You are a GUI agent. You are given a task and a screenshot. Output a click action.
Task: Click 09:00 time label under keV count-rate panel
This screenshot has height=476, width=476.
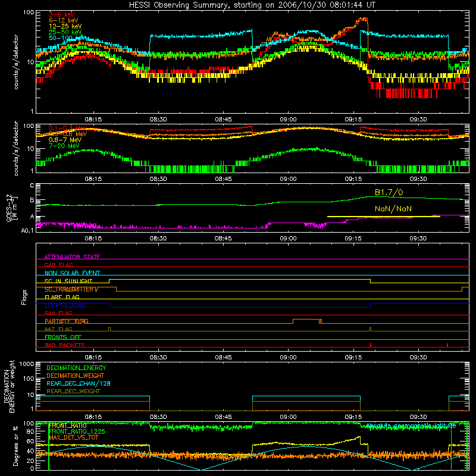[x=288, y=120]
